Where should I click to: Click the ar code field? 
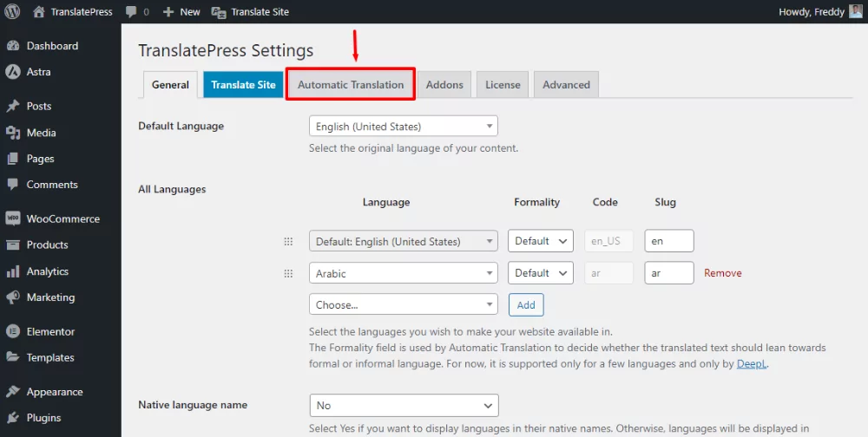click(x=609, y=273)
